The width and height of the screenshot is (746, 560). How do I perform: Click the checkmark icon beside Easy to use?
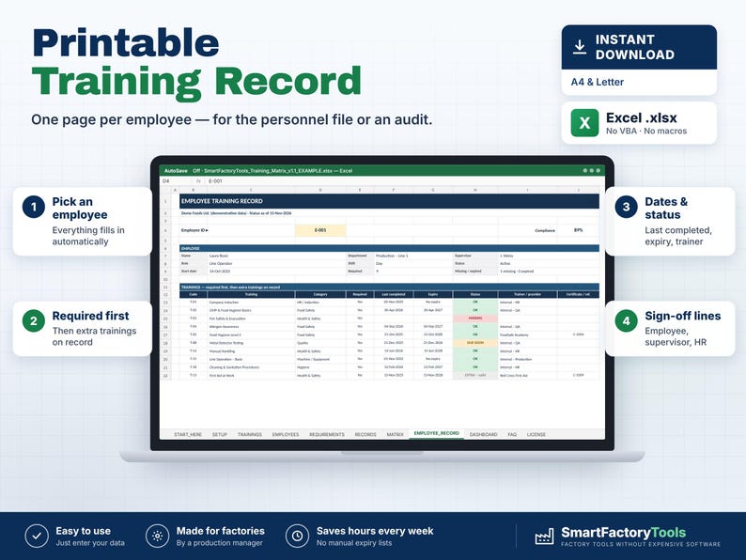point(37,537)
